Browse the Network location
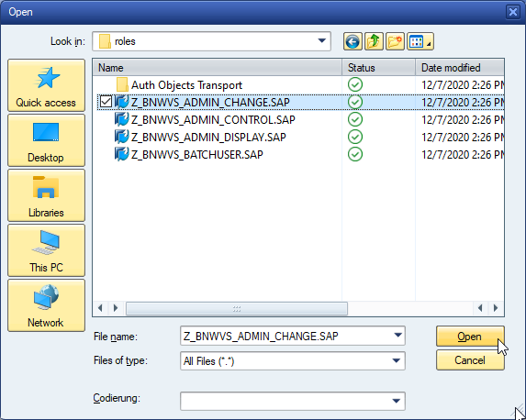This screenshot has width=526, height=420. [46, 305]
